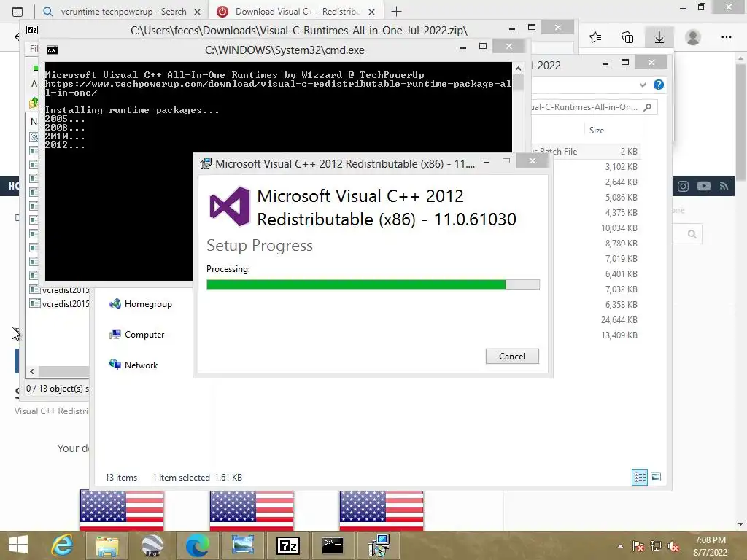Switch to cmd.exe taskbar icon
747x560 pixels.
tap(333, 545)
